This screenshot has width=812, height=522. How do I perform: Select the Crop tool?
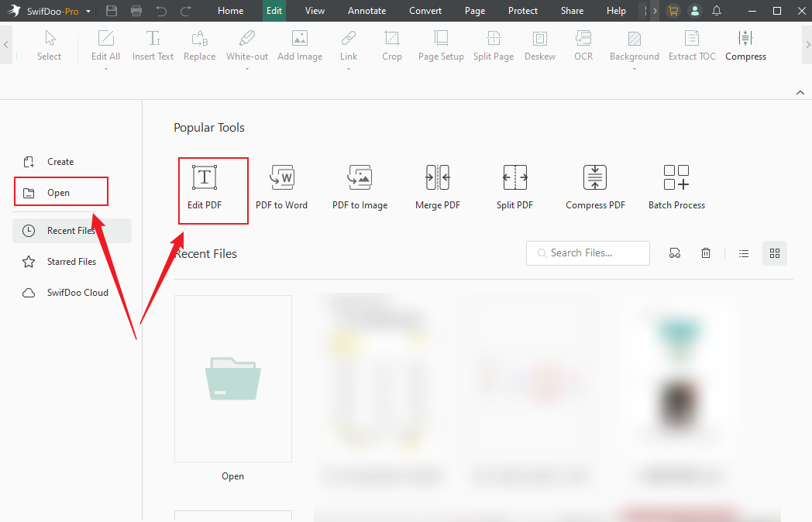[x=391, y=46]
